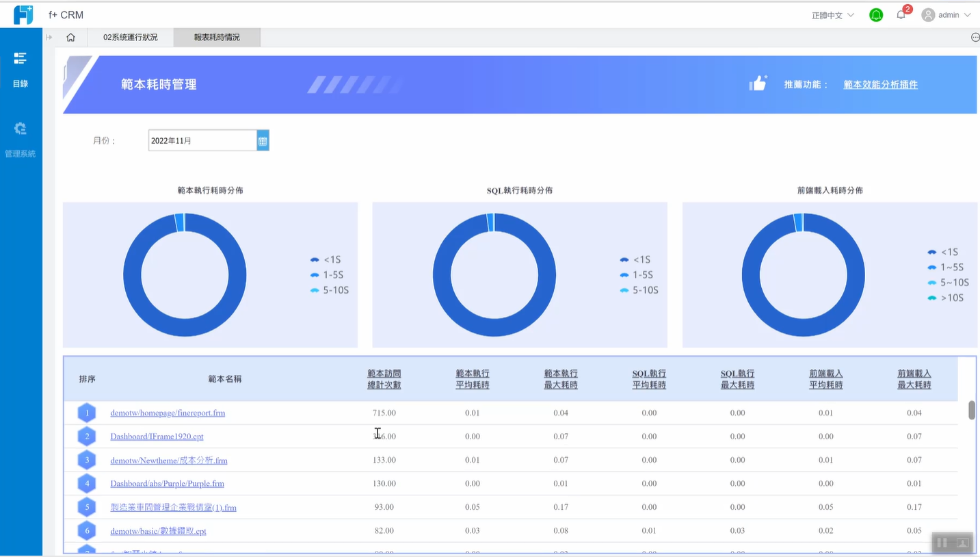
Task: Toggle the <1S legend in 範本執行耗時分佈
Action: click(325, 259)
